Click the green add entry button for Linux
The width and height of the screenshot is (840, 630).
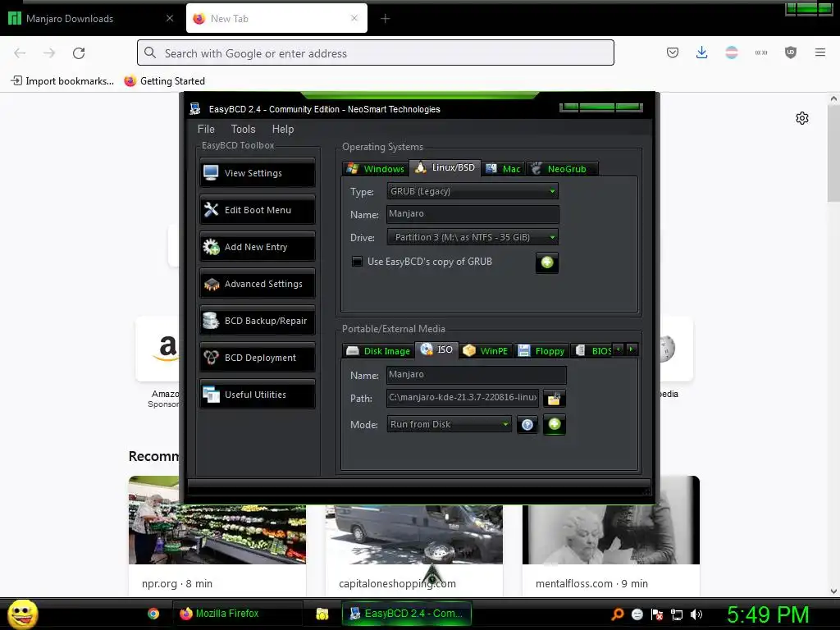click(547, 262)
